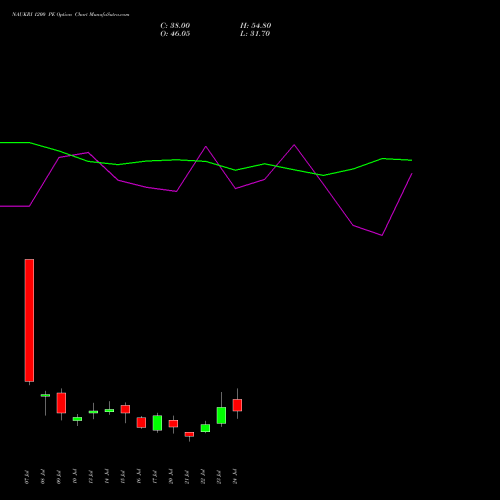This screenshot has height=500, width=500.
Task: Click the high value H: 54.80
Action: (x=255, y=26)
